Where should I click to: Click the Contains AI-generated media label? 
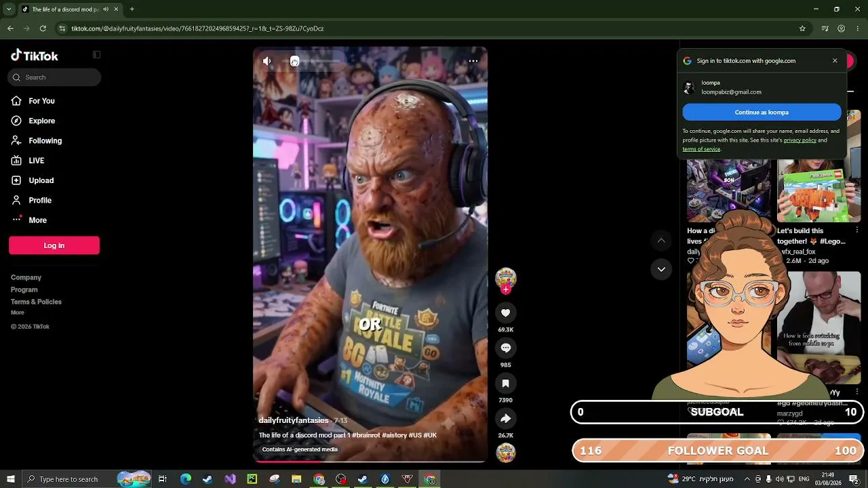click(300, 449)
